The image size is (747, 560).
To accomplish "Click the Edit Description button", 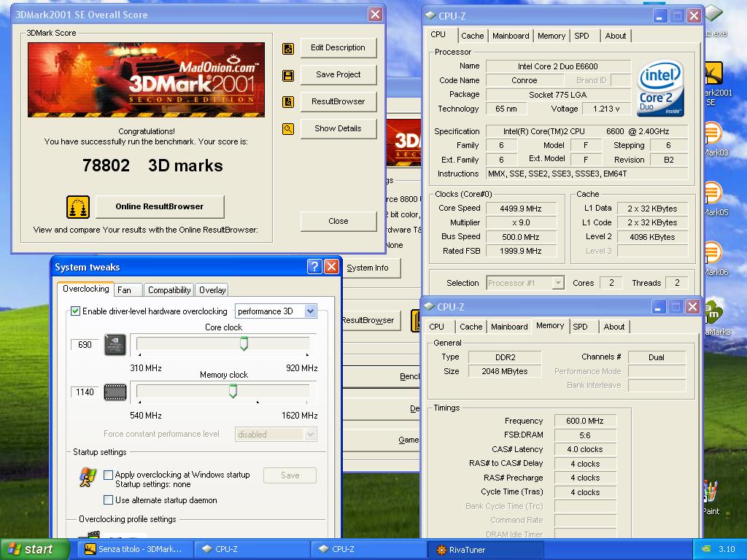I will click(x=338, y=47).
